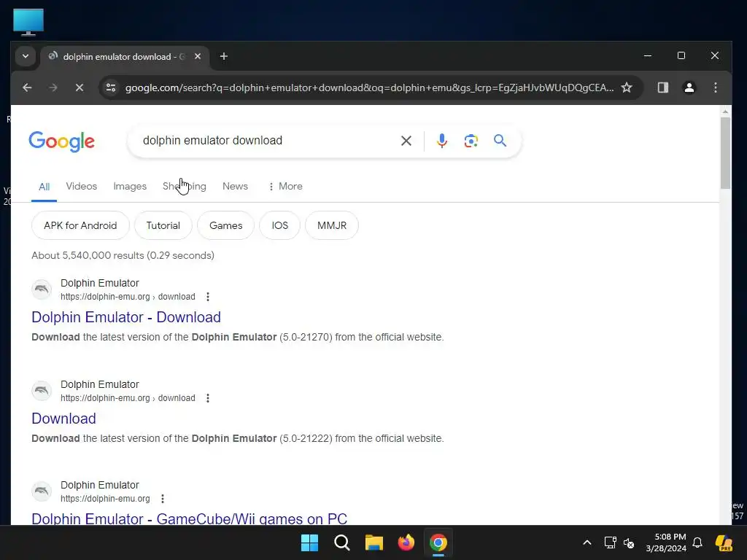747x560 pixels.
Task: Filter by IOS chip
Action: (x=279, y=225)
